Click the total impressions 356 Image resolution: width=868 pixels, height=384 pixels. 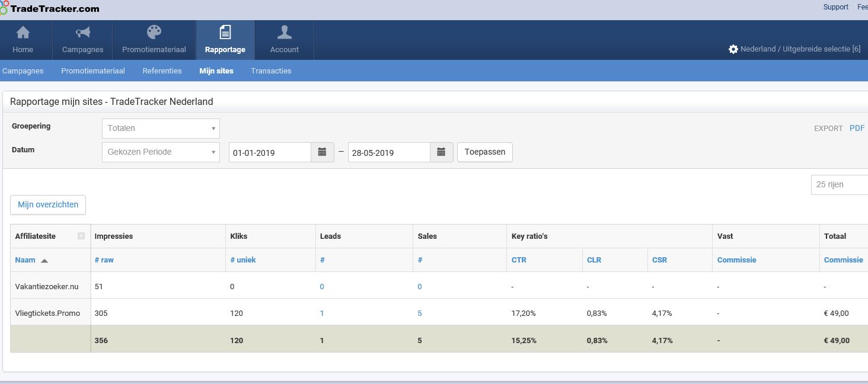(x=101, y=340)
